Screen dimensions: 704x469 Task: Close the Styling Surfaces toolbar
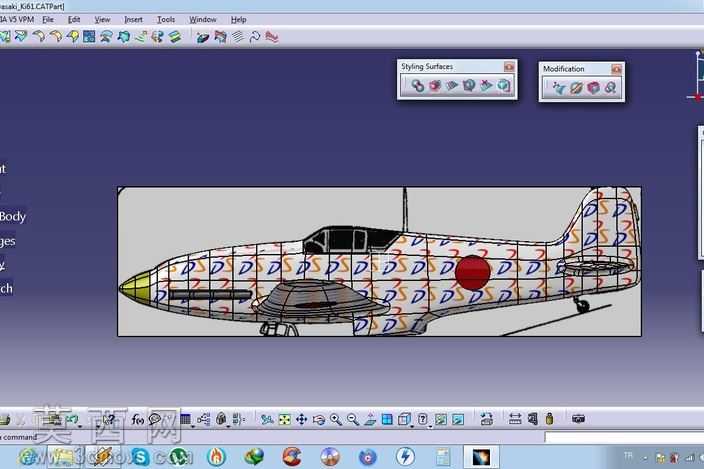coord(509,66)
